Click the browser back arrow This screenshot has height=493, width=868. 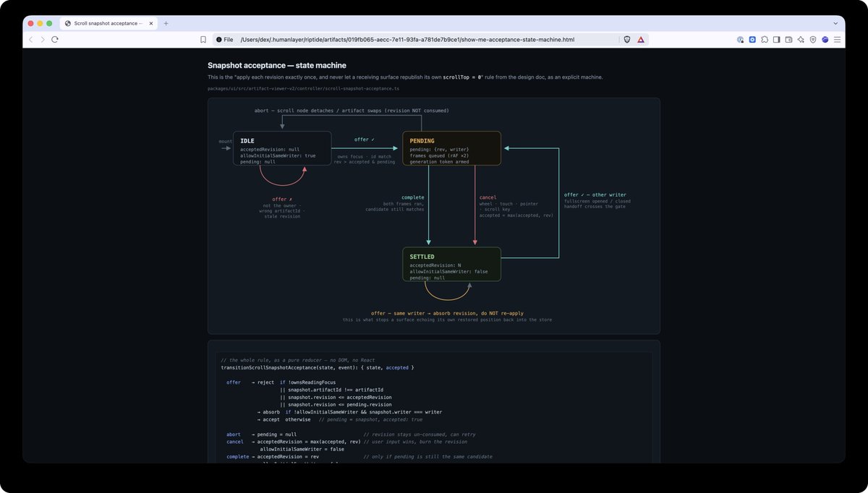[x=30, y=39]
